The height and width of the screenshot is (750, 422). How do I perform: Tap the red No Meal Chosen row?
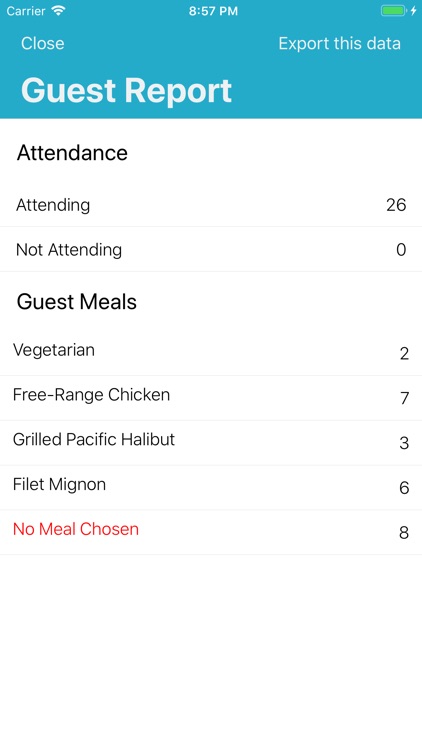211,532
